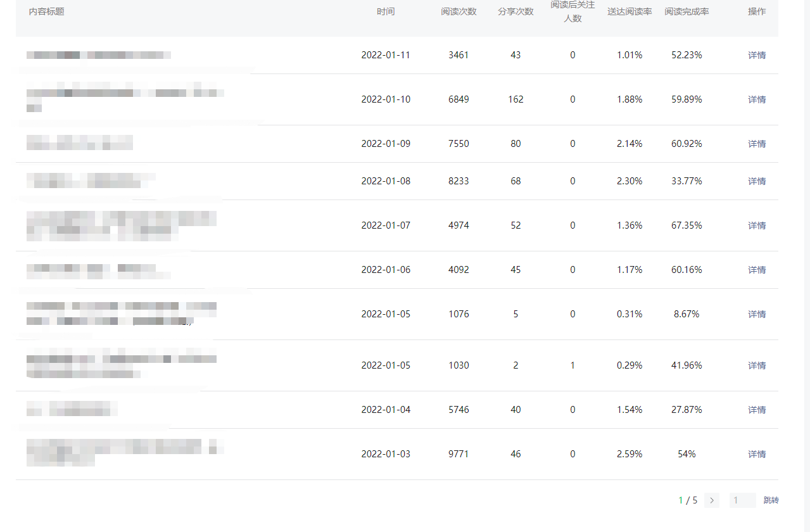Select the date cell 2022-01-10

386,99
